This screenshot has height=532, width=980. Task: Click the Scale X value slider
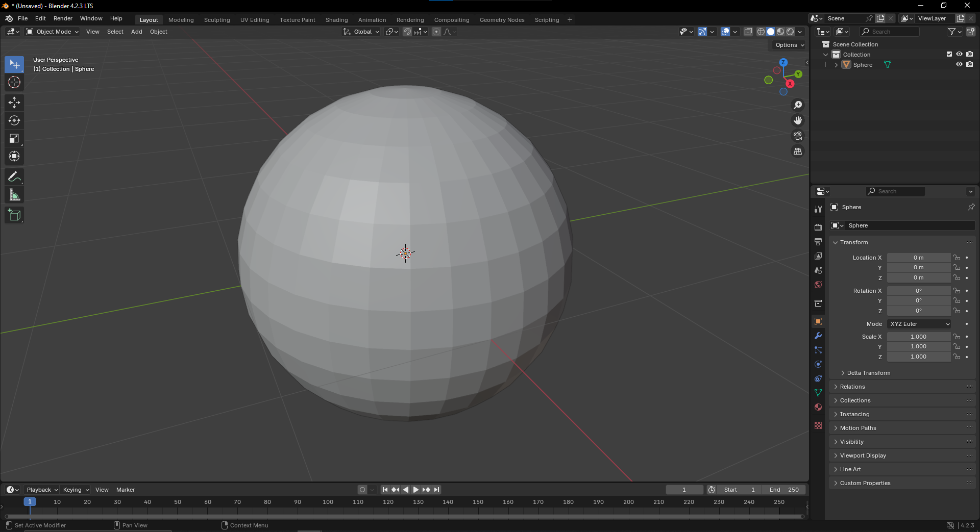(919, 336)
